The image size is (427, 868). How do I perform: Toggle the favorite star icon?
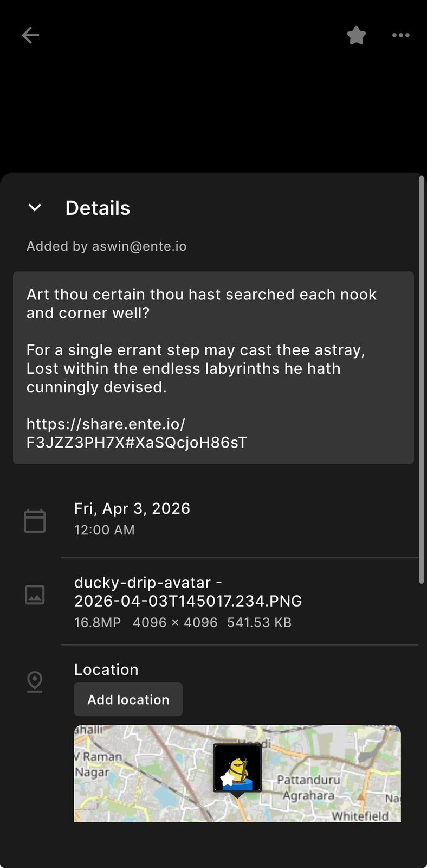click(357, 35)
